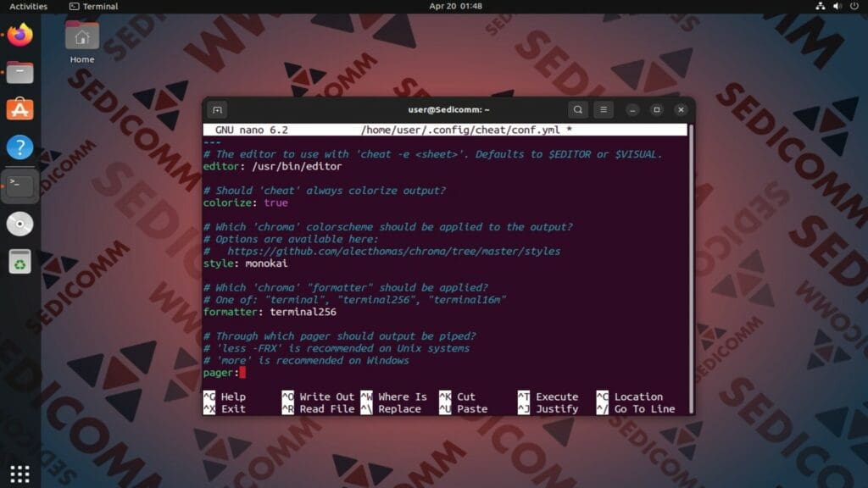Click the comment about 'less -FRX' pager
Viewport: 868px width, 488px height.
pos(337,348)
